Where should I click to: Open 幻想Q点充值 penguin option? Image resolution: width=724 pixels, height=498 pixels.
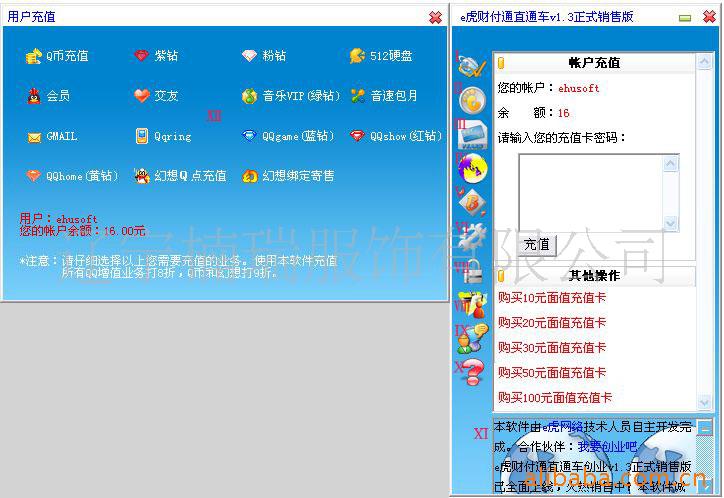pyautogui.click(x=181, y=176)
